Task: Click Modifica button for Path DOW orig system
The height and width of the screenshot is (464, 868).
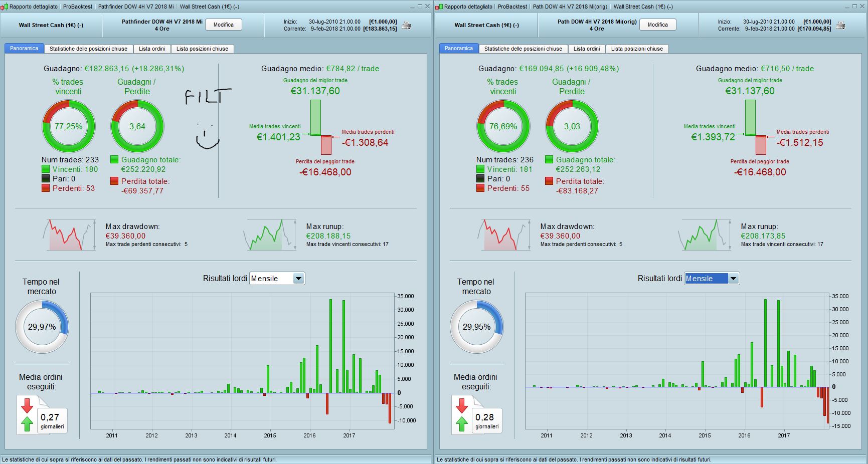Action: 657,25
